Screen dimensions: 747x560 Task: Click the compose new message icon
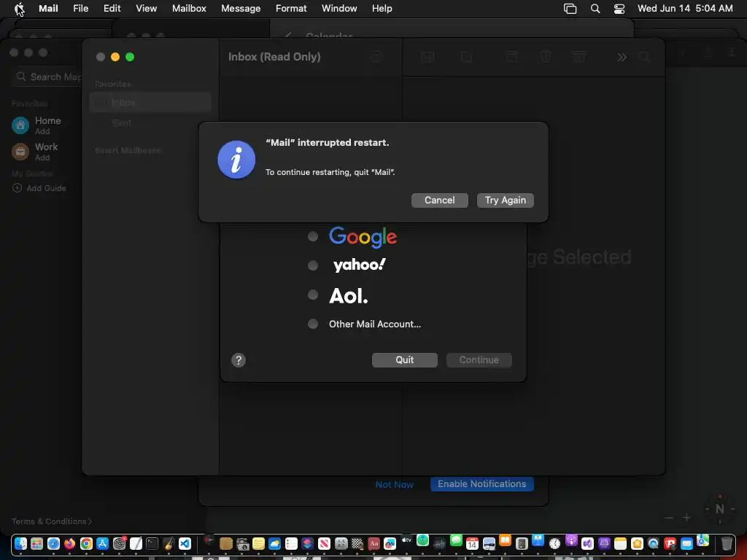pyautogui.click(x=466, y=57)
